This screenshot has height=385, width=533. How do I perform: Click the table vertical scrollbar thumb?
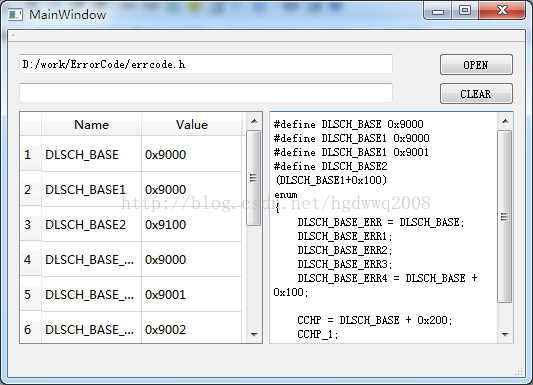click(x=254, y=178)
